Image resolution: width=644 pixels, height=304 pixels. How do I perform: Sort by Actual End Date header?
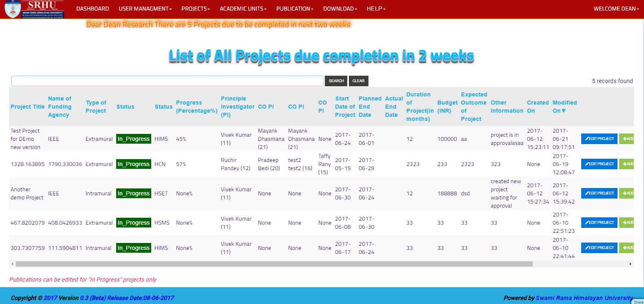tap(394, 107)
